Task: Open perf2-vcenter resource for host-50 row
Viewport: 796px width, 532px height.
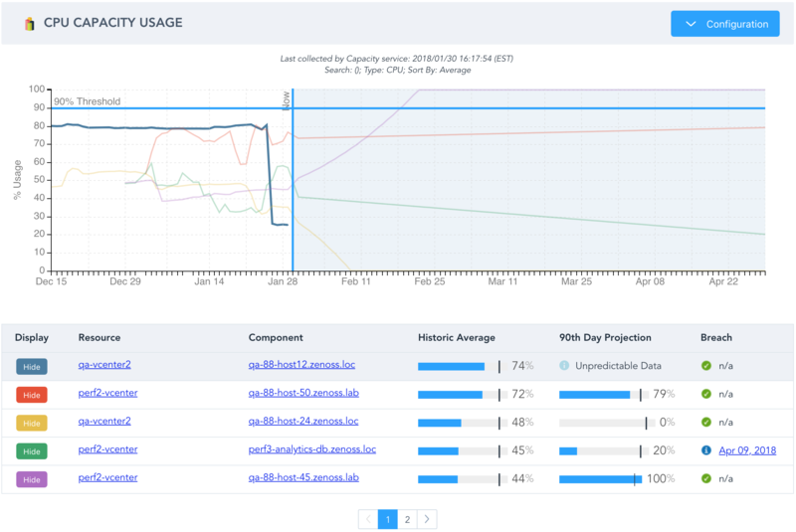Action: tap(107, 393)
